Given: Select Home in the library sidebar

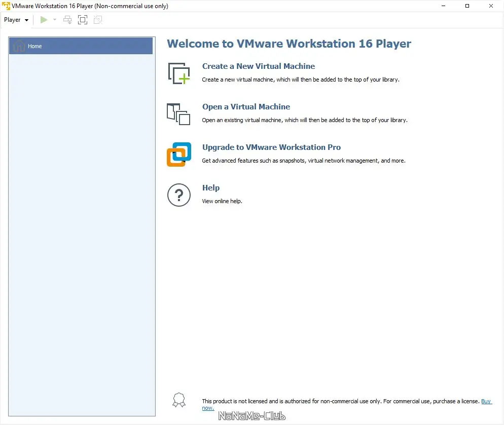Looking at the screenshot, I should 81,46.
